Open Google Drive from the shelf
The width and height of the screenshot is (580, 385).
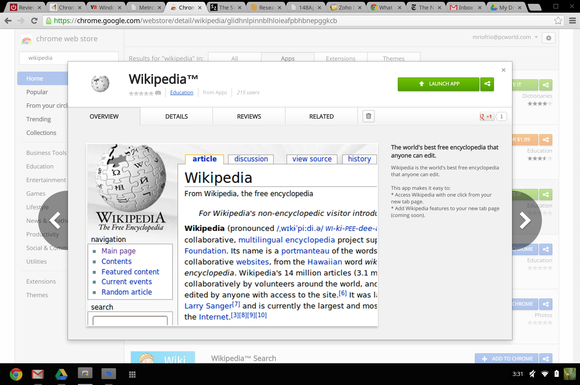(61, 374)
